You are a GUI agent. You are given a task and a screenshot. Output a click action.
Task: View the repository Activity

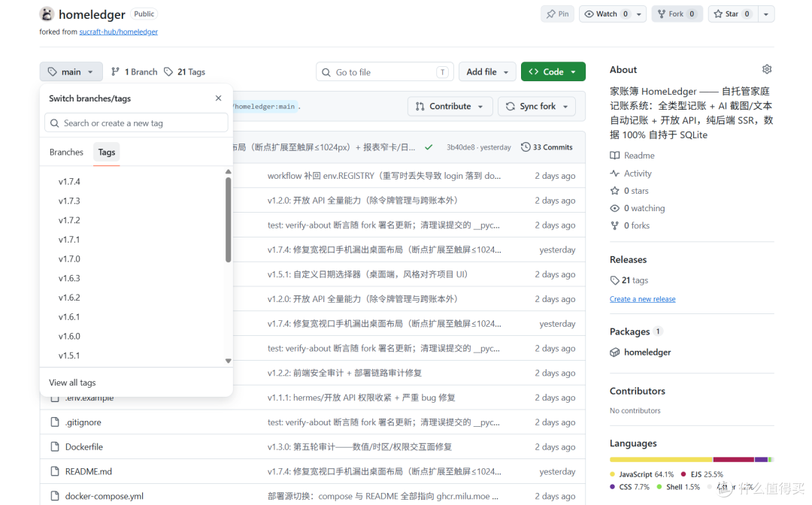tap(632, 174)
